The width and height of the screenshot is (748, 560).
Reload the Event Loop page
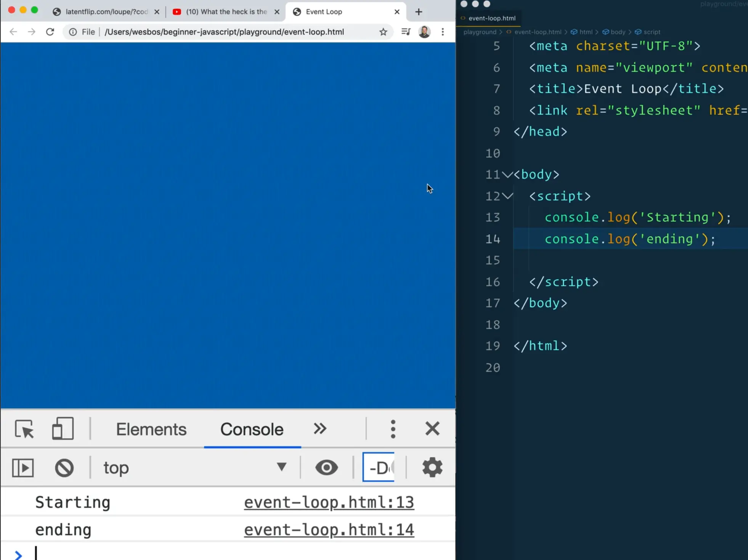coord(50,32)
